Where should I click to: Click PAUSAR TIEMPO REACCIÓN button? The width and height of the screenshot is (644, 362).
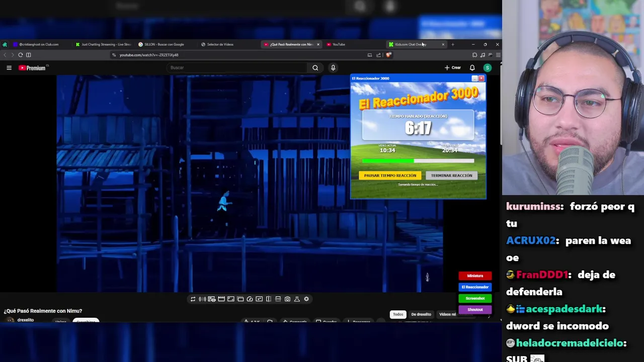coord(390,175)
